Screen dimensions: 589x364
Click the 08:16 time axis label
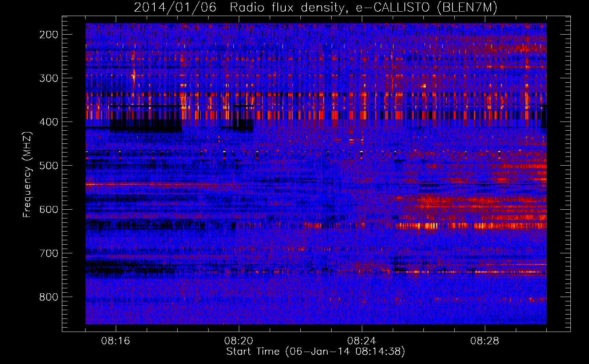click(116, 341)
